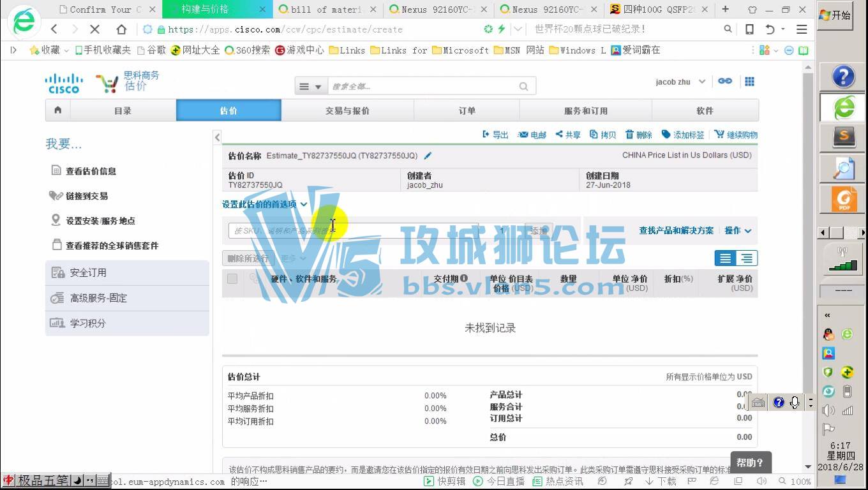Screen dimensions: 868x490
Task: Open the browser hamburger main menu
Action: click(802, 29)
